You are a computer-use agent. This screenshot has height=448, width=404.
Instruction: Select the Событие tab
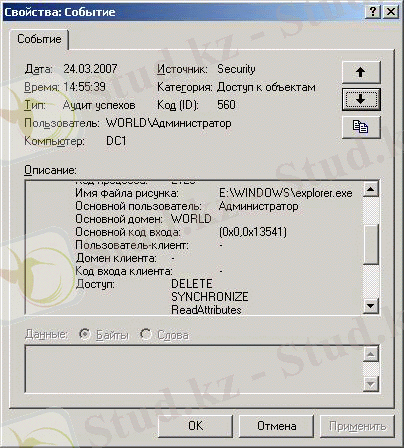pyautogui.click(x=39, y=39)
